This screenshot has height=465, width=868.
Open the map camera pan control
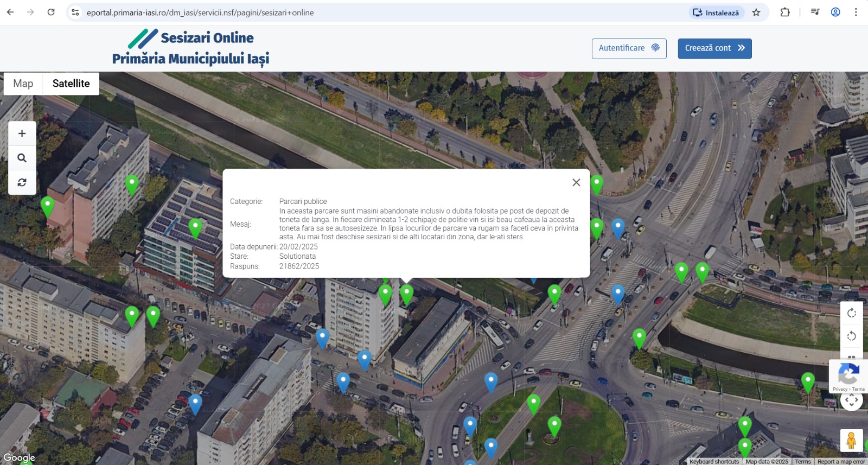click(x=851, y=400)
